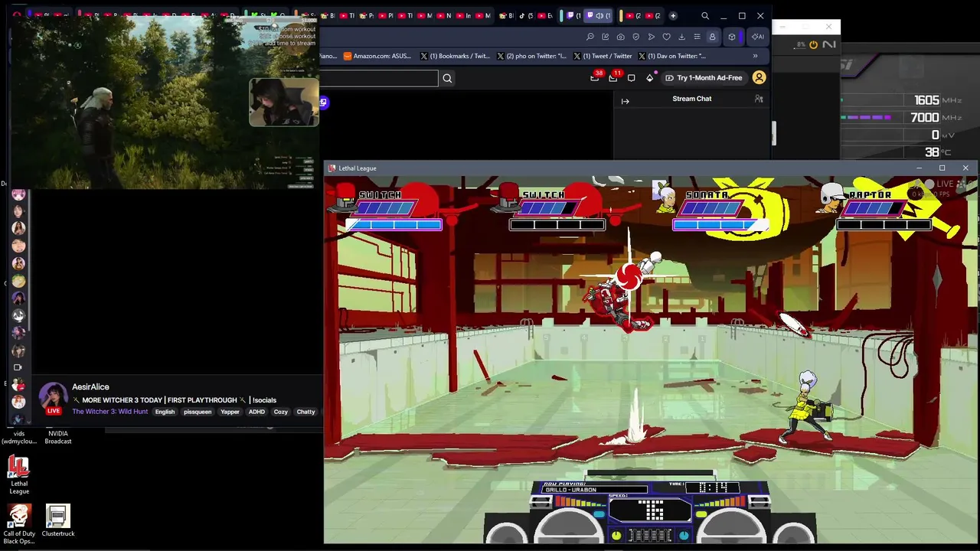Click the AesirAlice live avatar thumbnail
Viewport: 980px width, 551px height.
(53, 398)
